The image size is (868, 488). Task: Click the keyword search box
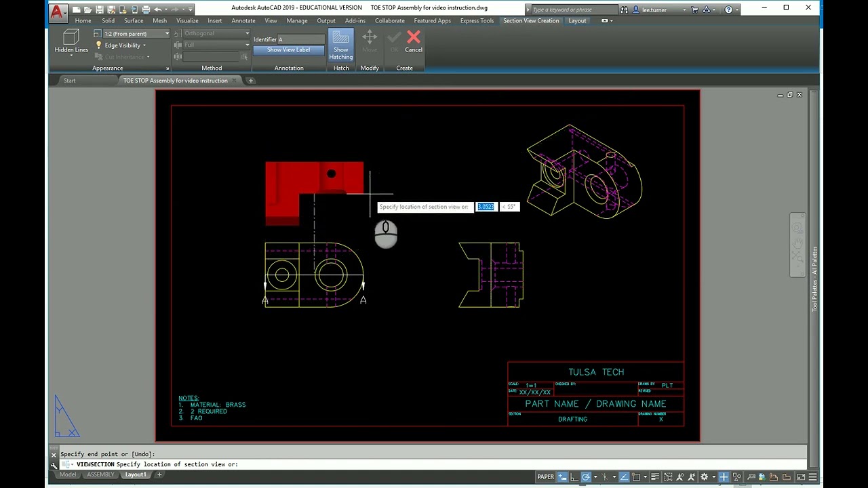click(574, 9)
